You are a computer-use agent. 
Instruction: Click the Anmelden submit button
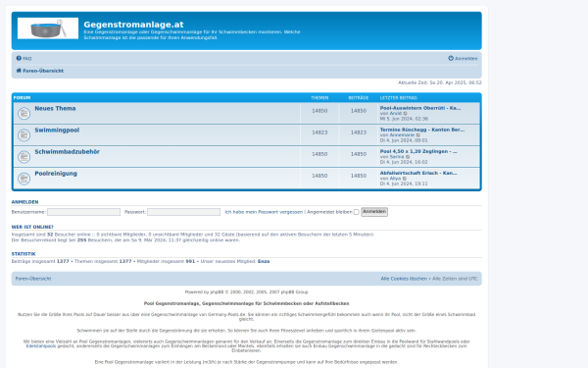tap(374, 212)
